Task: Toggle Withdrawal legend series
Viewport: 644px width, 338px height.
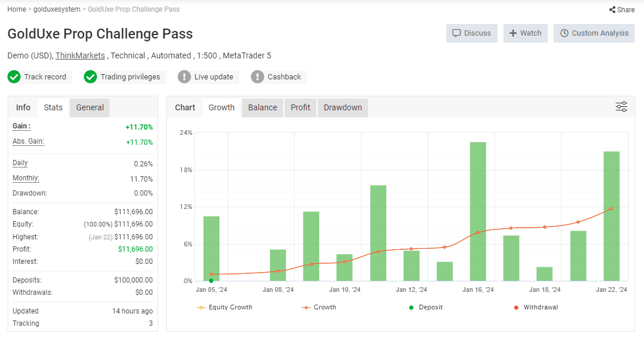Action: click(x=536, y=307)
